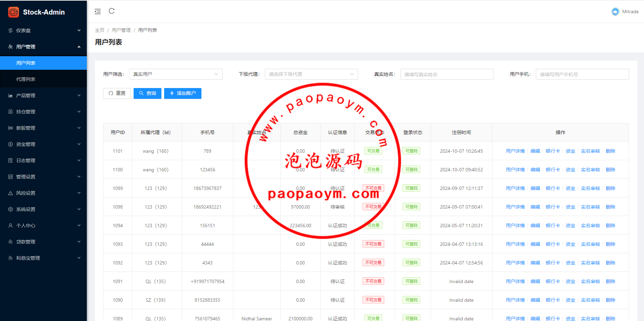Open the 用户筛选 dropdown showing 真实用户
Screen dimensions: 644x321
pyautogui.click(x=175, y=74)
